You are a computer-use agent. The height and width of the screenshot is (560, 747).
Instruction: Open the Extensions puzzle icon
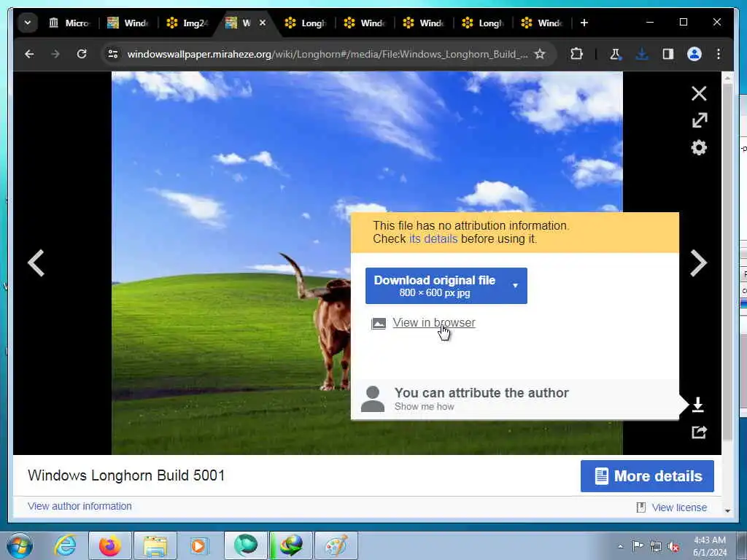tap(576, 54)
